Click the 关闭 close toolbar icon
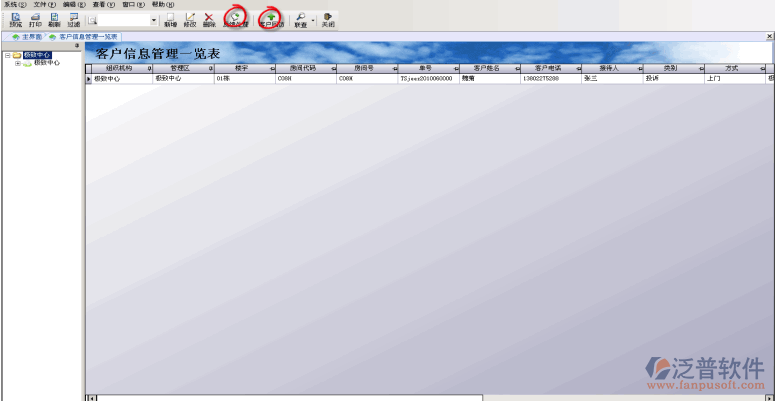This screenshot has width=775, height=401. [328, 20]
